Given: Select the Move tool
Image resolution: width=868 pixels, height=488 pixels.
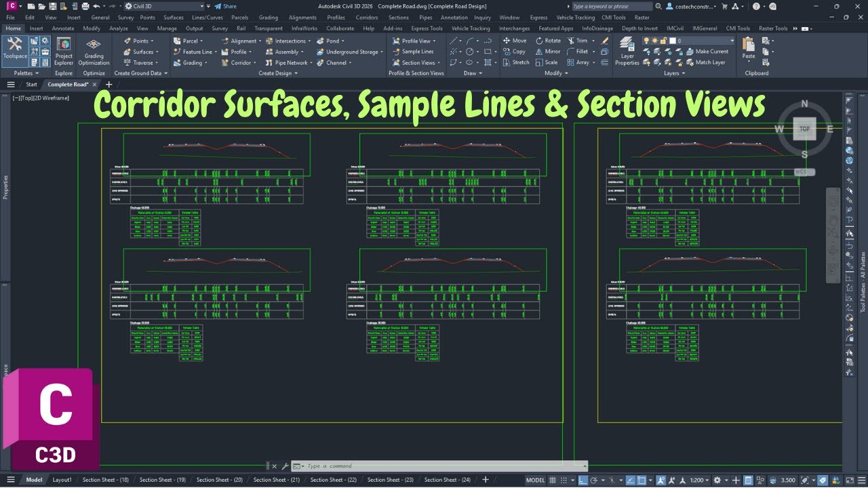Looking at the screenshot, I should coord(514,41).
